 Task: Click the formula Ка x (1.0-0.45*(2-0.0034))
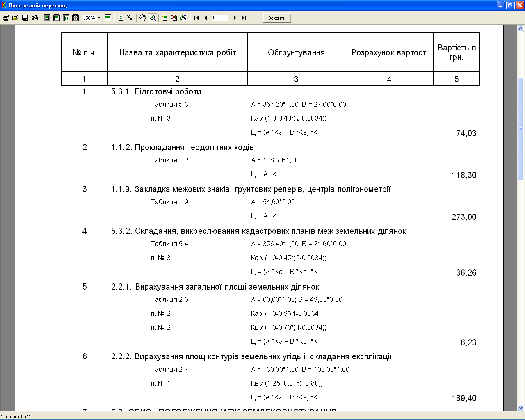pos(289,258)
